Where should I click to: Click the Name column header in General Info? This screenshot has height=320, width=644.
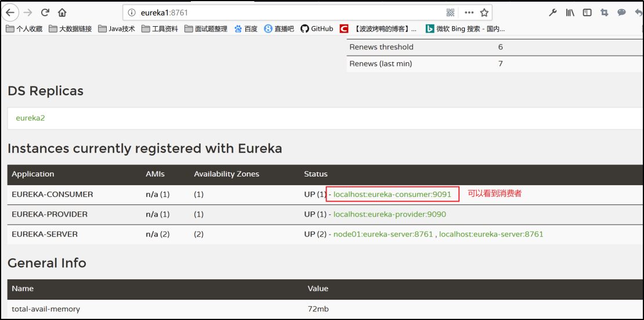click(x=23, y=289)
